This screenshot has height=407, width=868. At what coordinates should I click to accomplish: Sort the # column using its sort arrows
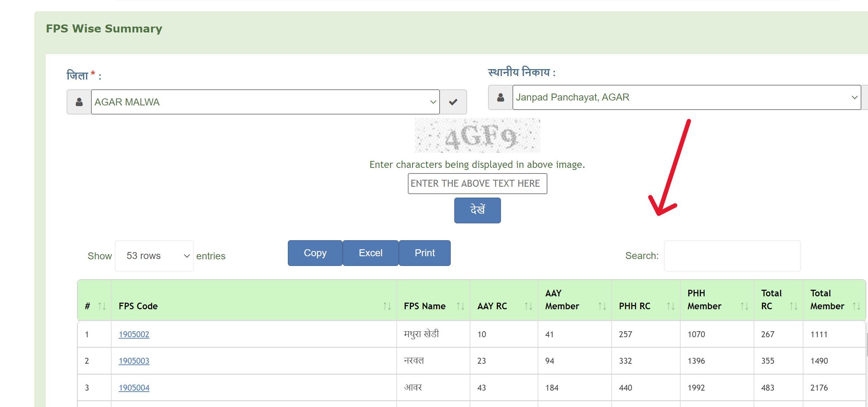[102, 306]
